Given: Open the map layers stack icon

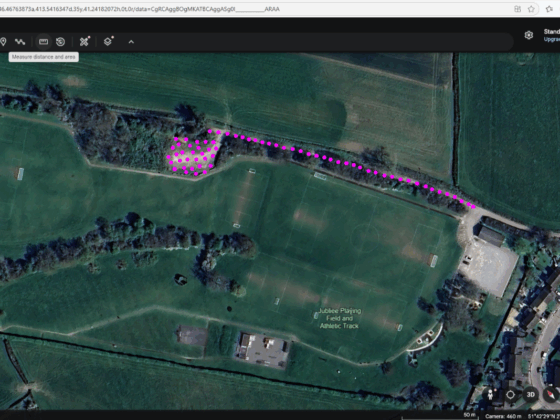Looking at the screenshot, I should (108, 41).
